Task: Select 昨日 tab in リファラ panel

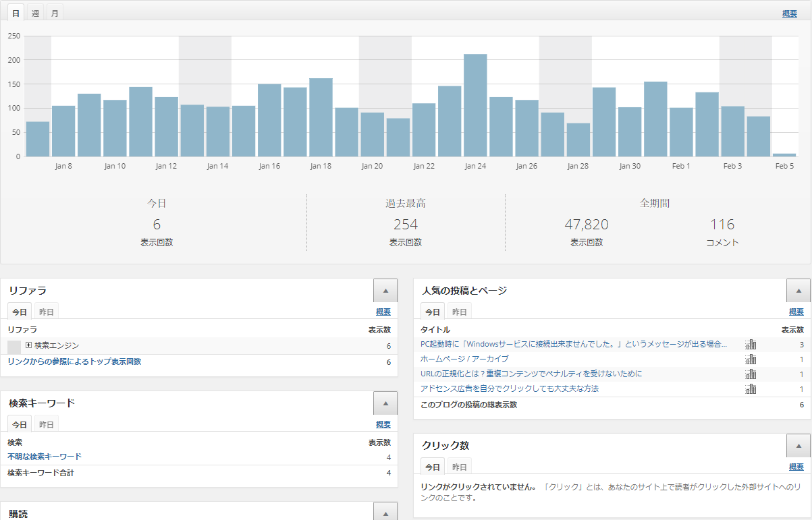Action: pos(47,312)
